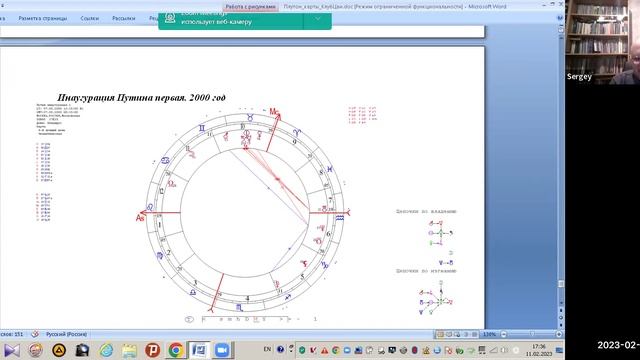This screenshot has height=360, width=640.
Task: Click the astrological chart image
Action: point(244,212)
